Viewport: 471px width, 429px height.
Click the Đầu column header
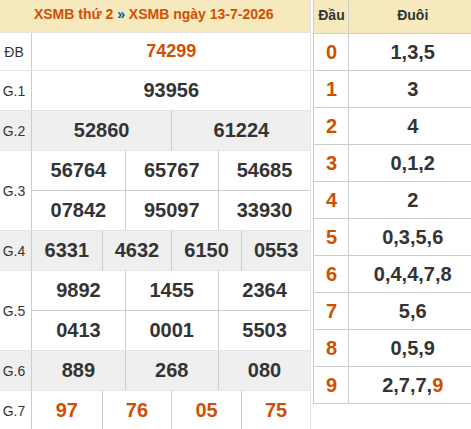(331, 15)
